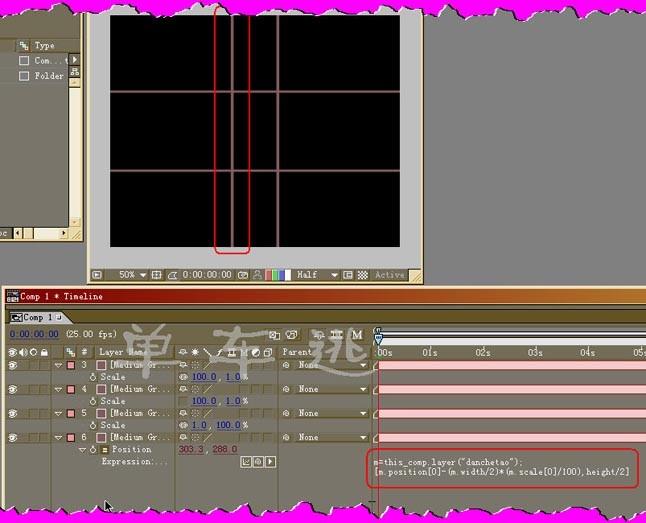This screenshot has width=646, height=523.
Task: Click the Type column header in Project panel
Action: (x=45, y=45)
